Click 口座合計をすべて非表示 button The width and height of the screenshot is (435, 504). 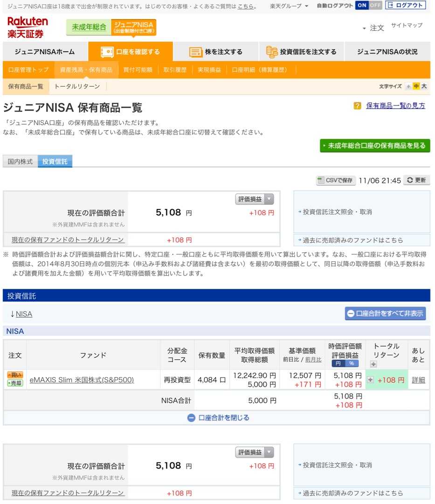click(x=385, y=314)
